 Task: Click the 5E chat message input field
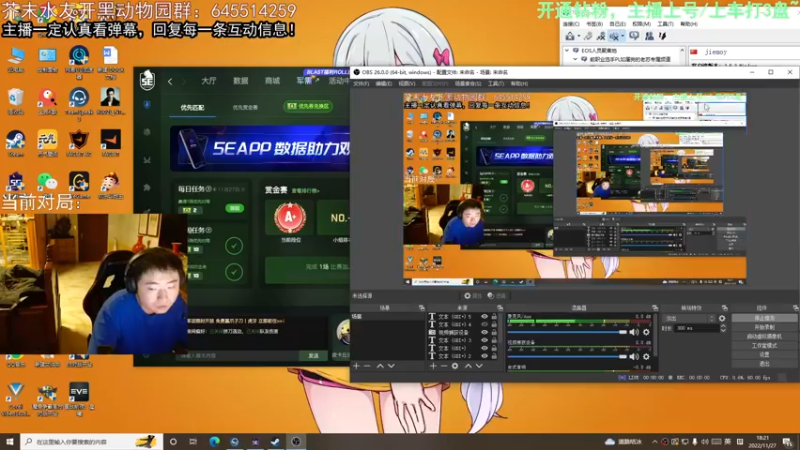[x=240, y=356]
